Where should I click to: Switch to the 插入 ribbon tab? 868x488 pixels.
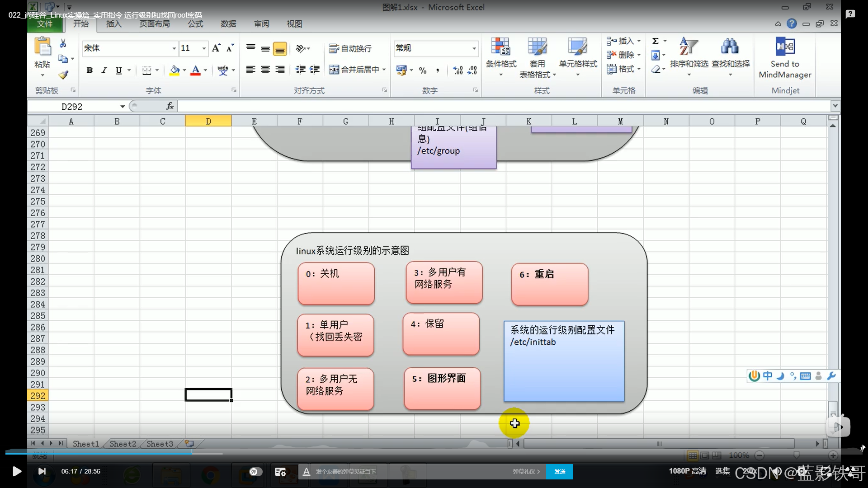pyautogui.click(x=114, y=24)
